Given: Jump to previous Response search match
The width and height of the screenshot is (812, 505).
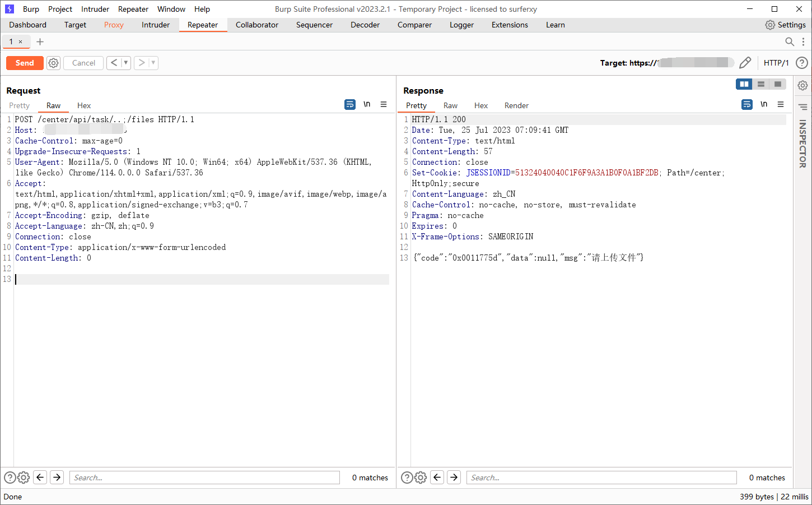Looking at the screenshot, I should 437,478.
